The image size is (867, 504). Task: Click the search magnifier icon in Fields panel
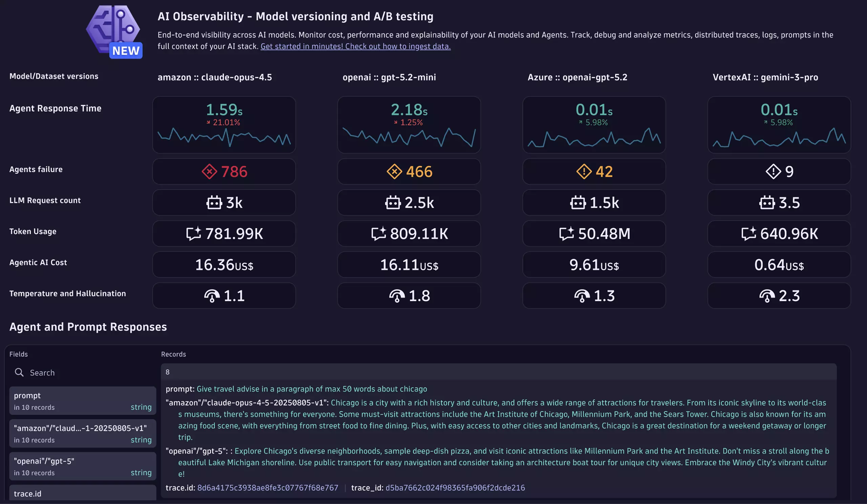pyautogui.click(x=19, y=372)
